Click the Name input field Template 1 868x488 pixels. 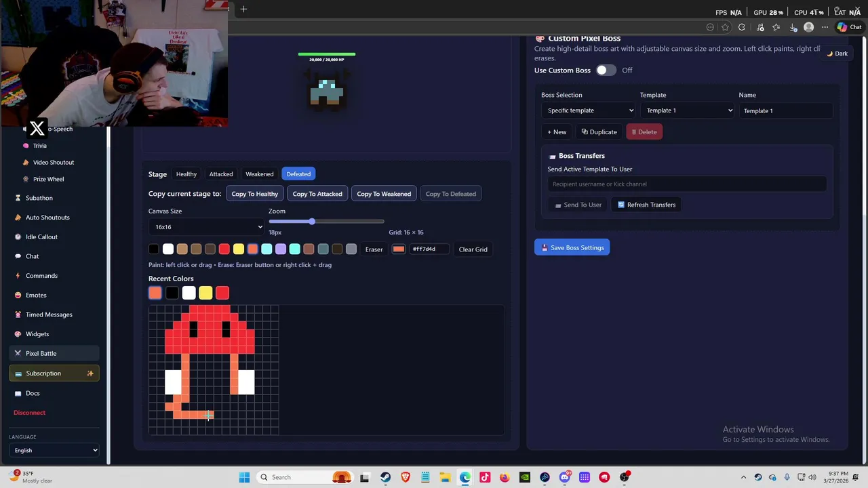point(786,110)
